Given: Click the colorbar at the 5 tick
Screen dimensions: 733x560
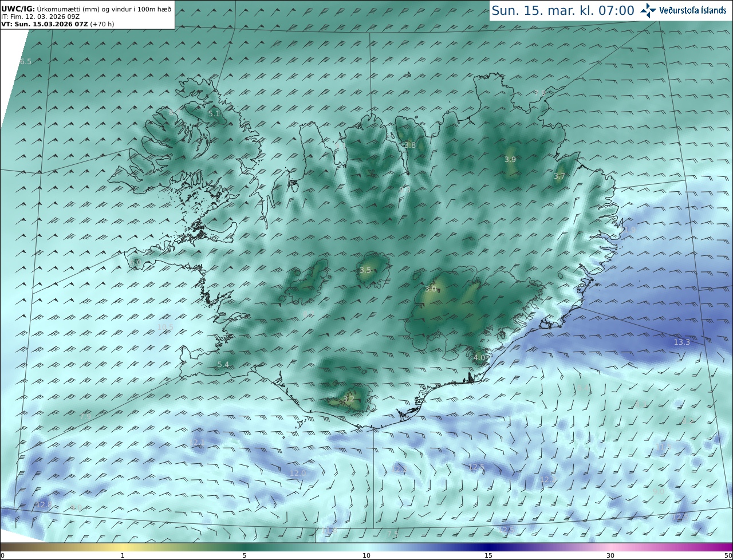Looking at the screenshot, I should click(x=245, y=555).
